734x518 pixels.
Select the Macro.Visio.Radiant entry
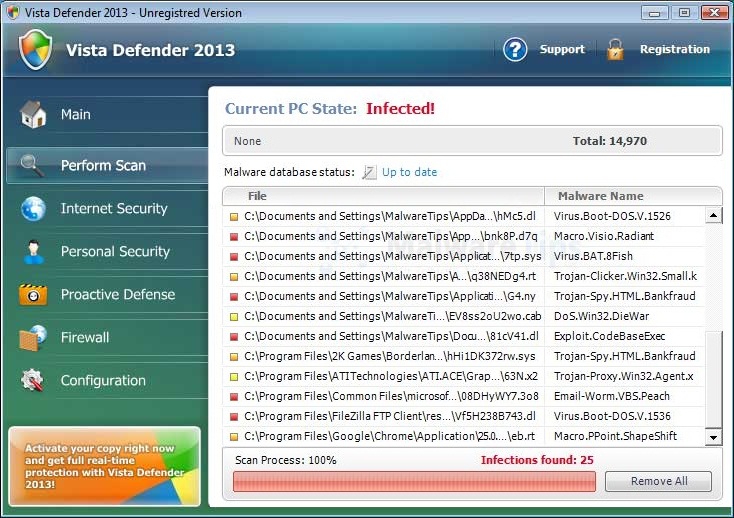[x=604, y=236]
